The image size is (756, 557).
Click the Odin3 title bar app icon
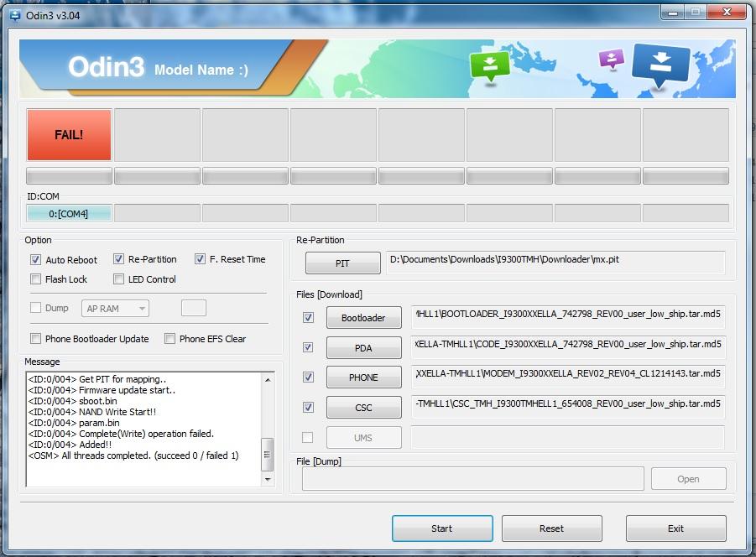[15, 15]
